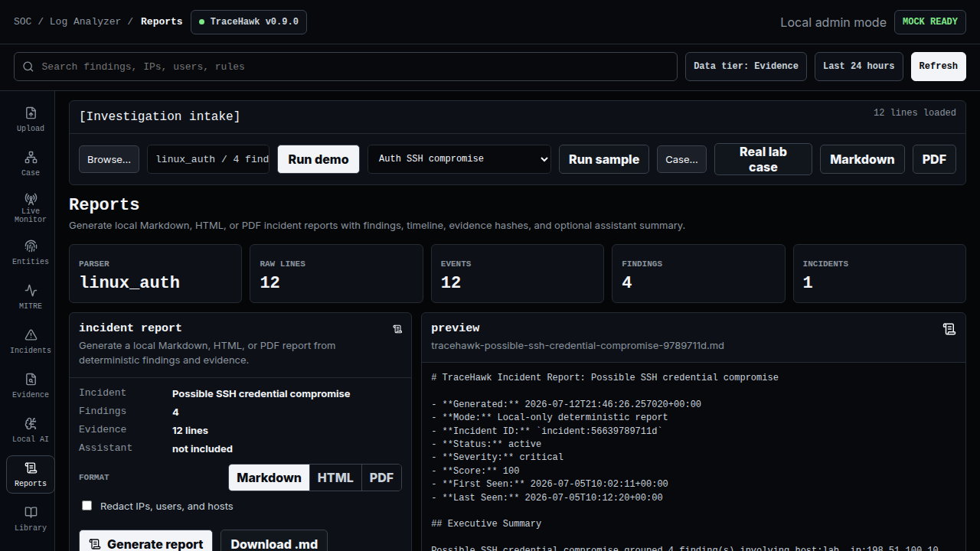The image size is (980, 551).
Task: Open Data tier: Evidence selector
Action: point(746,66)
